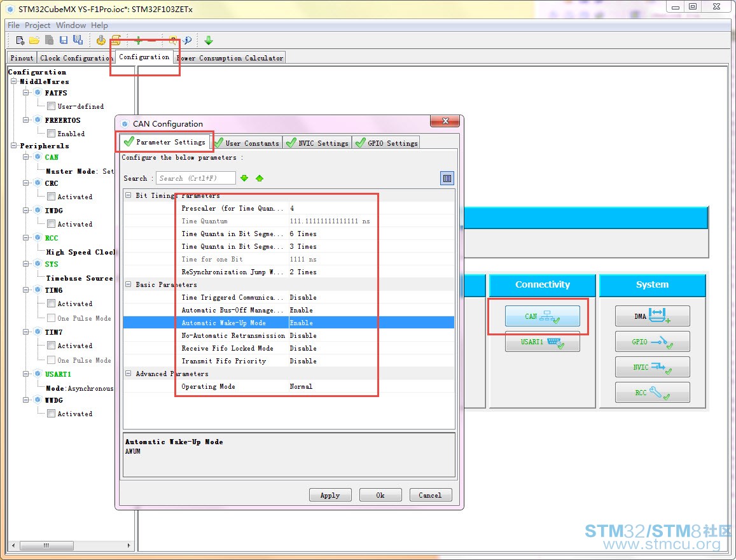
Task: Check the WWDG Activated checkbox
Action: tap(51, 413)
